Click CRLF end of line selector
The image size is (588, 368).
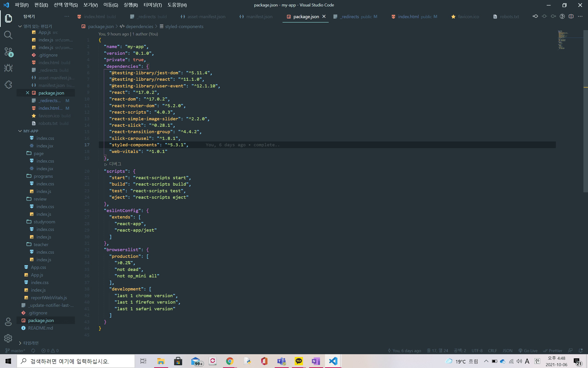point(492,351)
